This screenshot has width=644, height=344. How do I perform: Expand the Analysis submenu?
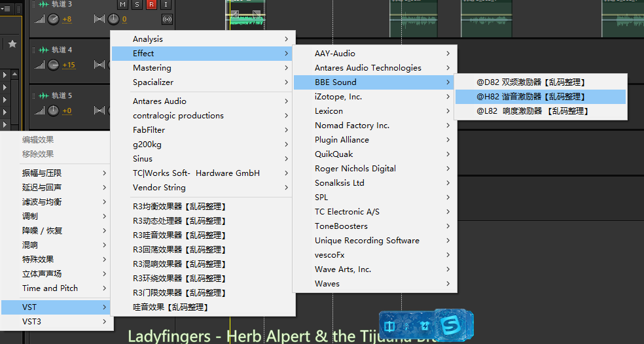pyautogui.click(x=202, y=39)
